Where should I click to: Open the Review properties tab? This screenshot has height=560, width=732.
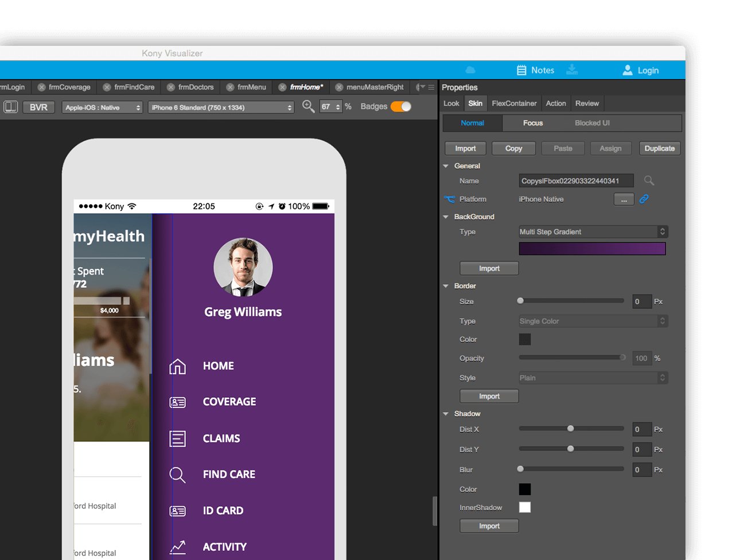pyautogui.click(x=587, y=103)
